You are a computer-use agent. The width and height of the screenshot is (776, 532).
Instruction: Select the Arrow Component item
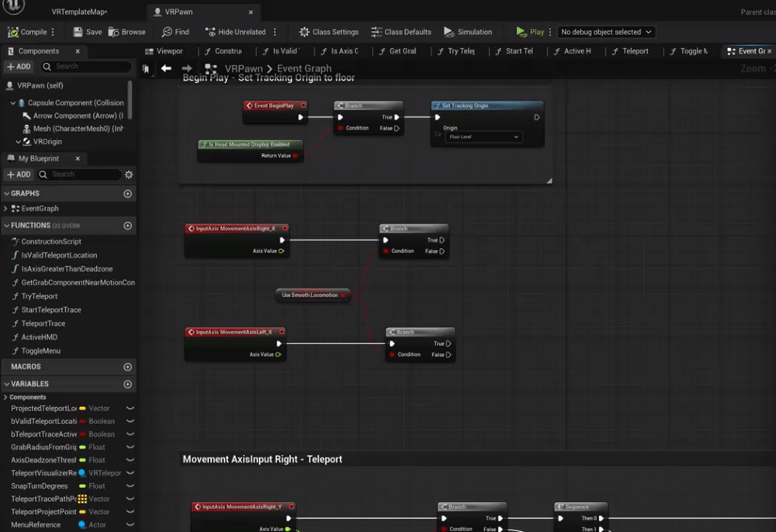73,116
